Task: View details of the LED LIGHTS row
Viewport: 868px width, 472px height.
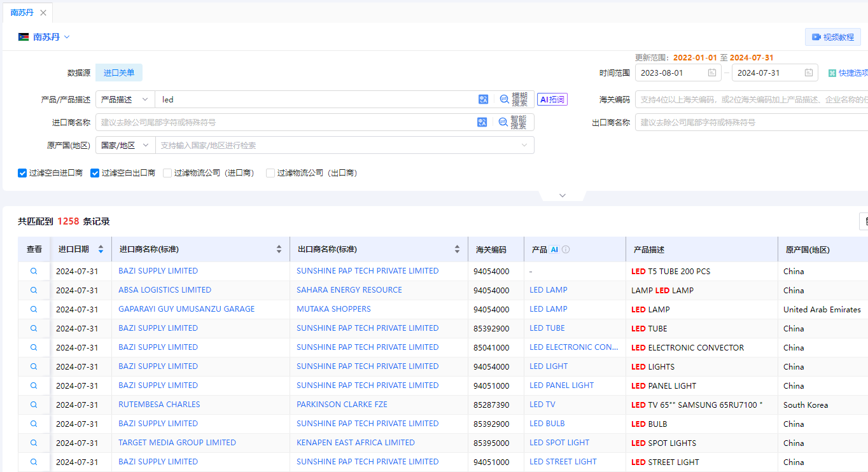Action: pyautogui.click(x=34, y=366)
